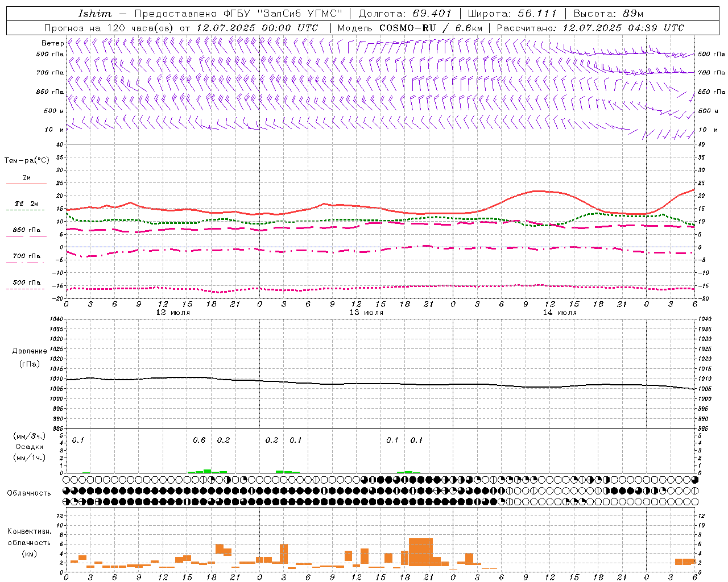The image size is (728, 582).
Task: Click the "(мм/1ч.)" precipitation unit label
Action: point(29,458)
